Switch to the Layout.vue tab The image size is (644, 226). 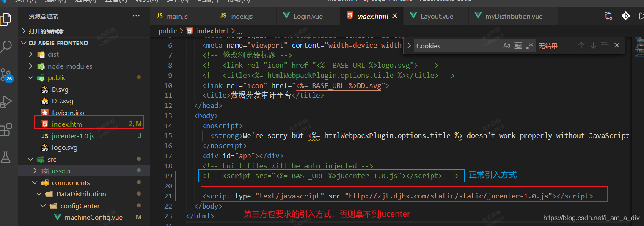(436, 16)
